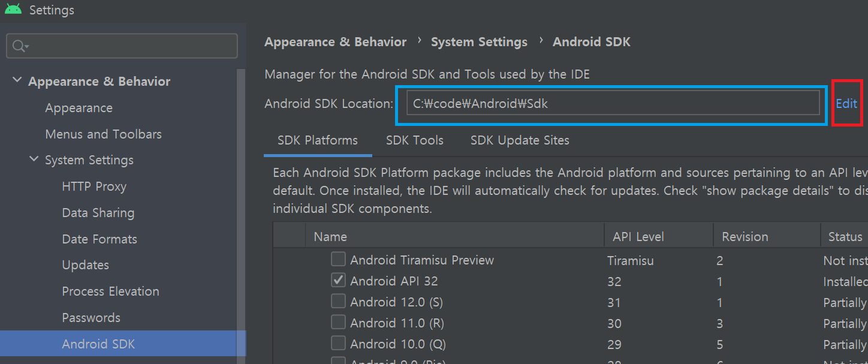Click the 'Android 10.0 (Q)' row name
868x364 pixels.
[x=398, y=344]
